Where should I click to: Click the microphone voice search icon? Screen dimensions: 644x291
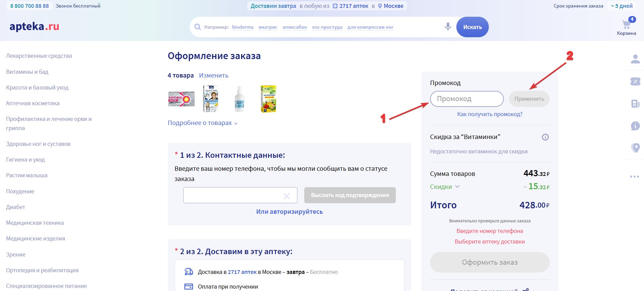(x=448, y=27)
